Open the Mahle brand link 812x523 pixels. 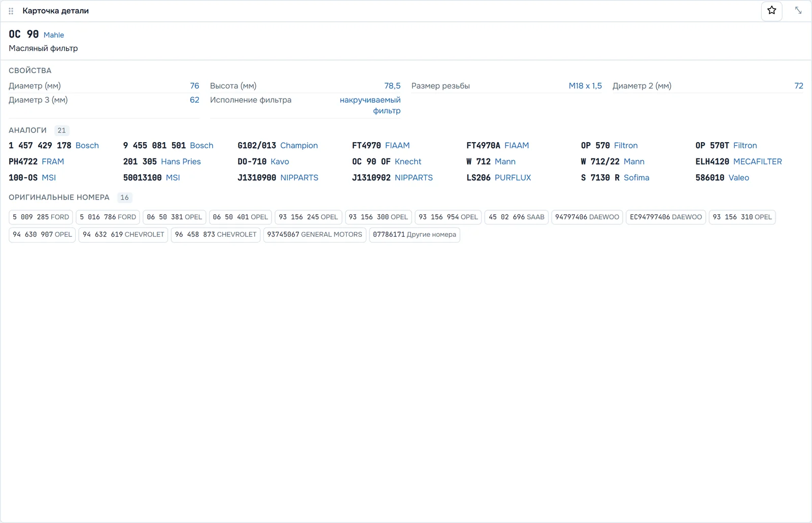[54, 35]
